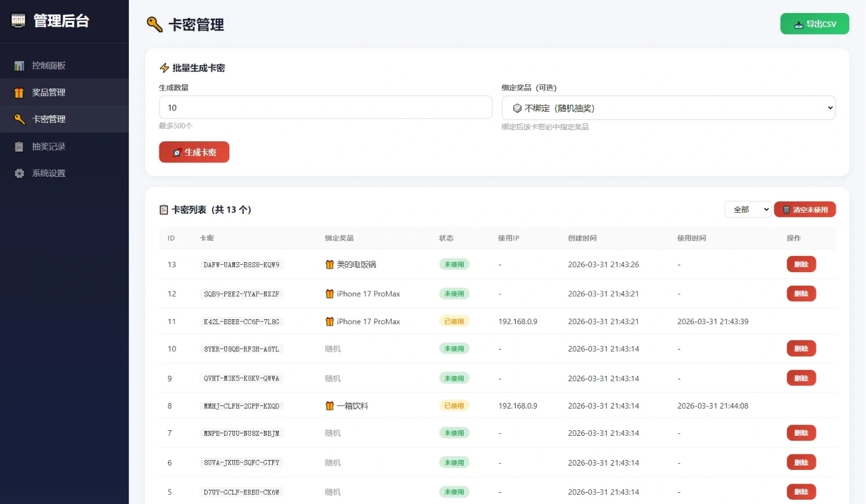Click the slot machine logo icon

coord(19,20)
